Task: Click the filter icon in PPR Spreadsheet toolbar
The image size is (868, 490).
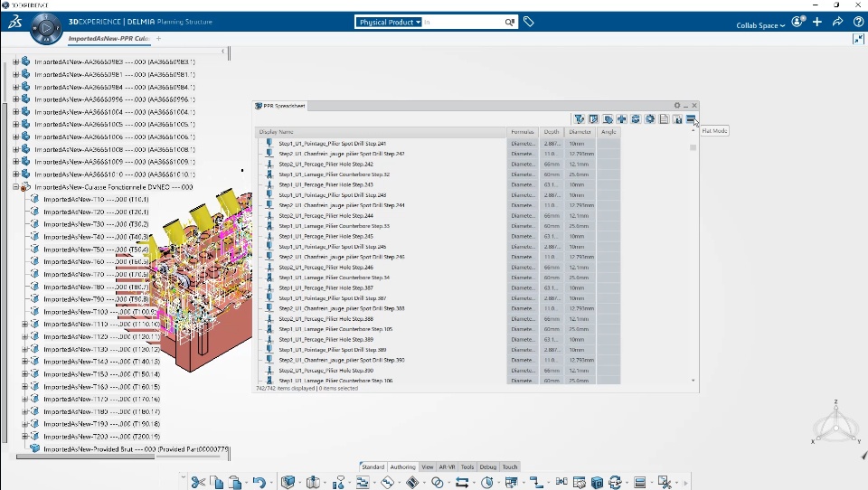Action: [579, 119]
